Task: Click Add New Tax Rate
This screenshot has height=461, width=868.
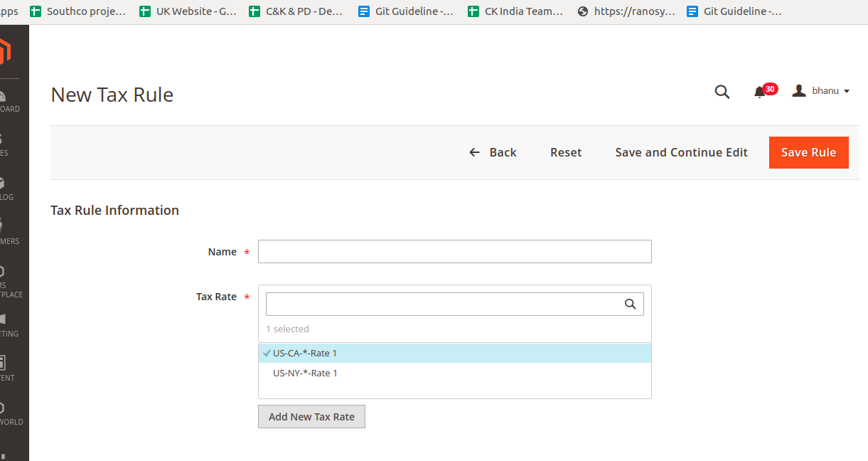Action: click(311, 416)
